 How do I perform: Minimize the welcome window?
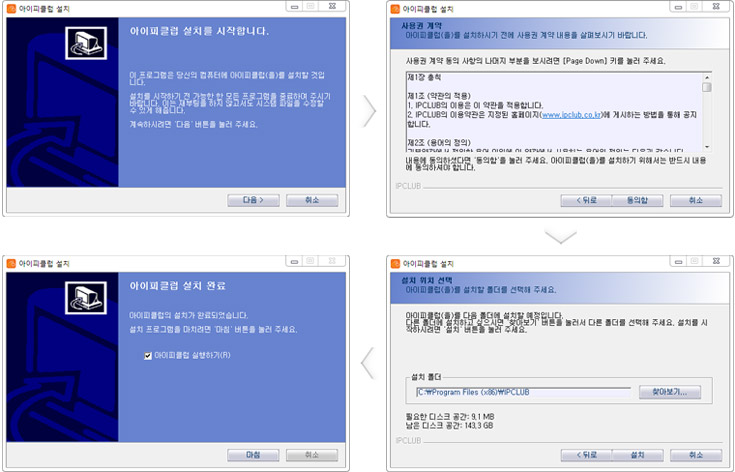point(294,7)
